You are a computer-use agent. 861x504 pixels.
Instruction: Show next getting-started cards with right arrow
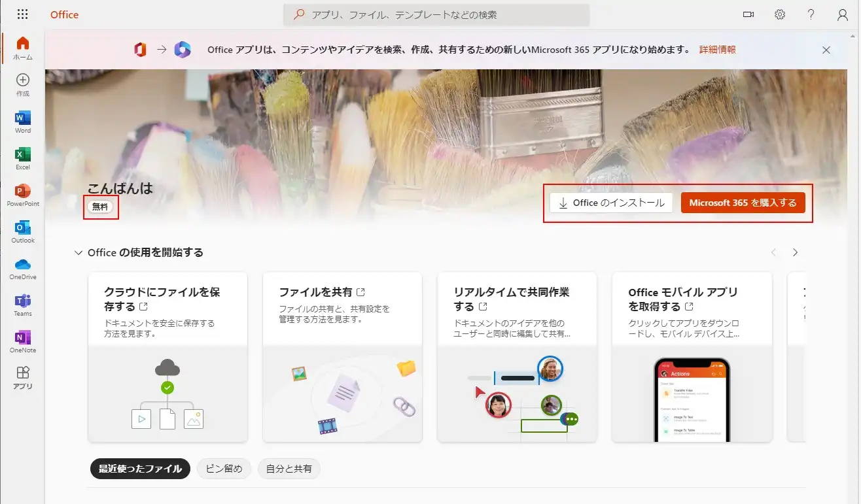coord(796,252)
